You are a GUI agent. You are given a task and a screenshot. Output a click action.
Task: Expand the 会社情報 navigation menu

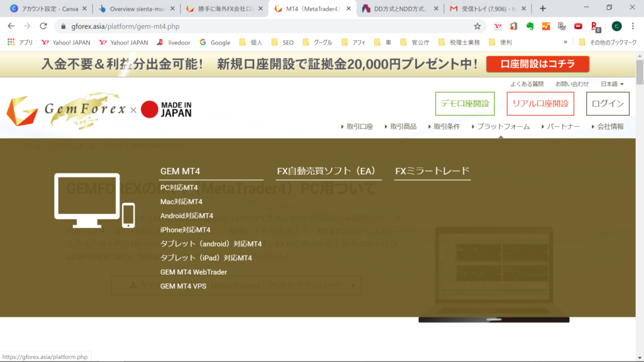(x=608, y=126)
